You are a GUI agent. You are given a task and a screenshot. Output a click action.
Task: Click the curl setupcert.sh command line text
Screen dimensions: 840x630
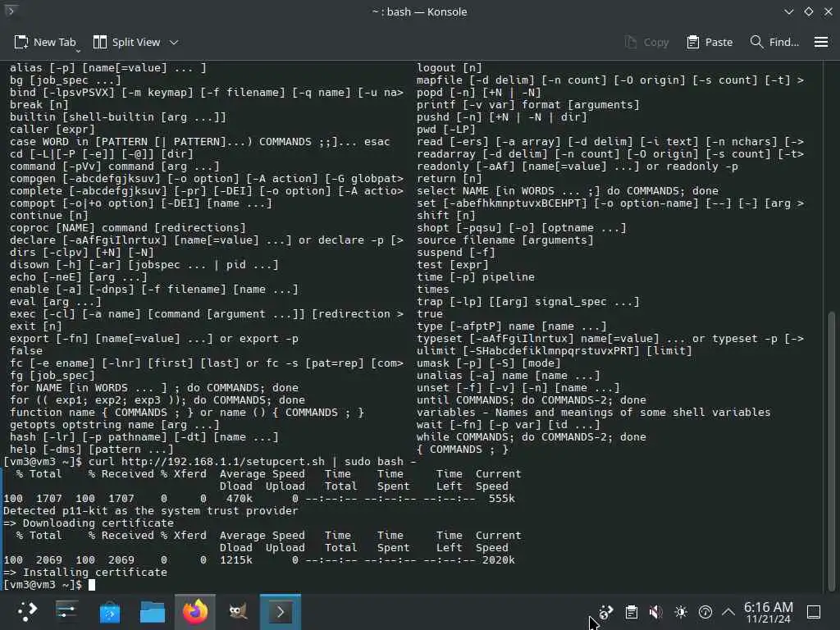point(252,461)
